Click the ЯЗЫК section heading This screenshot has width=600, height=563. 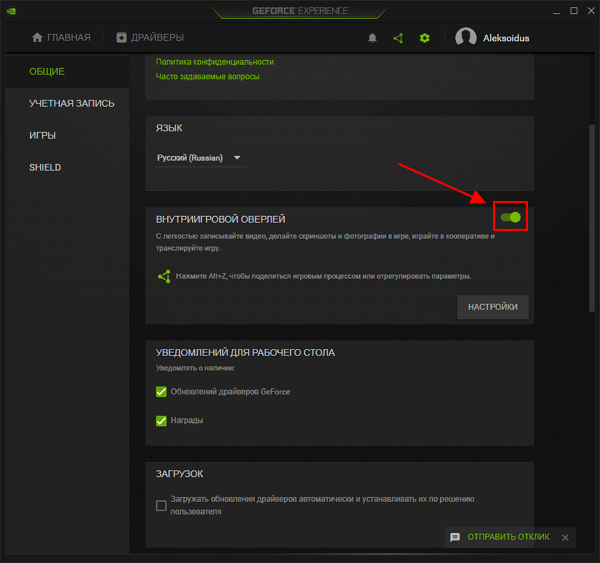point(169,128)
